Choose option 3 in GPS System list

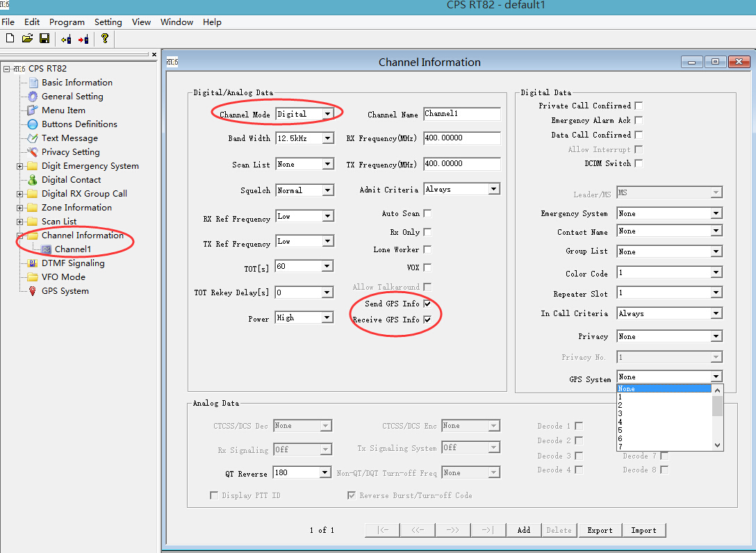click(x=664, y=413)
